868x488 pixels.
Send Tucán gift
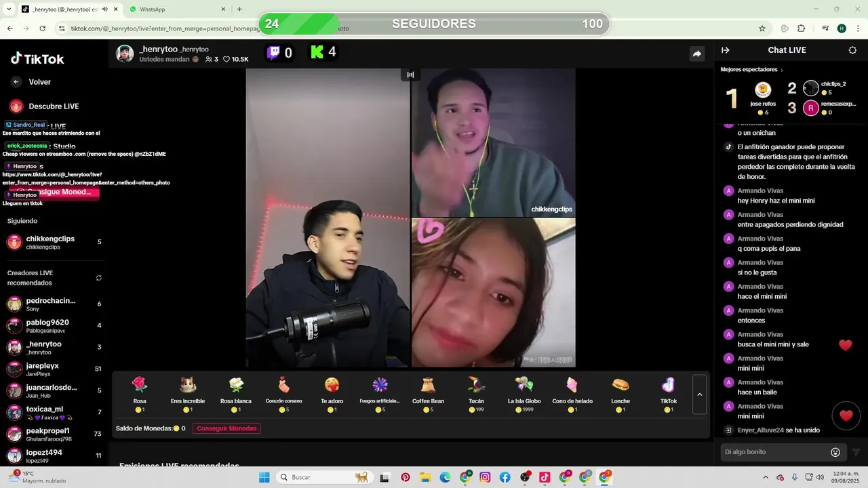pyautogui.click(x=476, y=394)
